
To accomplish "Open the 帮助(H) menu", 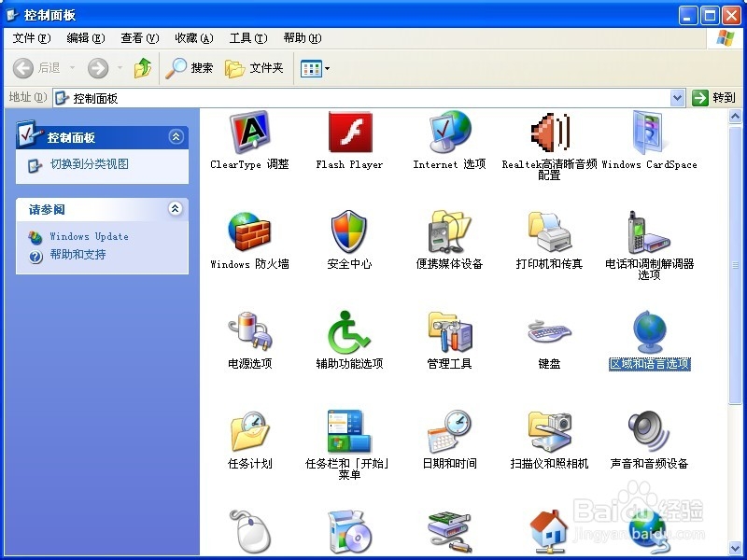I will pos(302,38).
